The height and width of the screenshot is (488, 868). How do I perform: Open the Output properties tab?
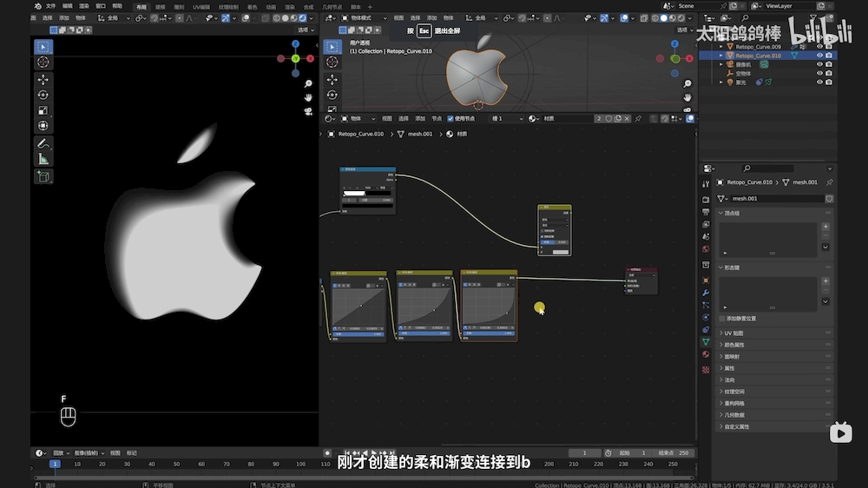click(x=706, y=212)
